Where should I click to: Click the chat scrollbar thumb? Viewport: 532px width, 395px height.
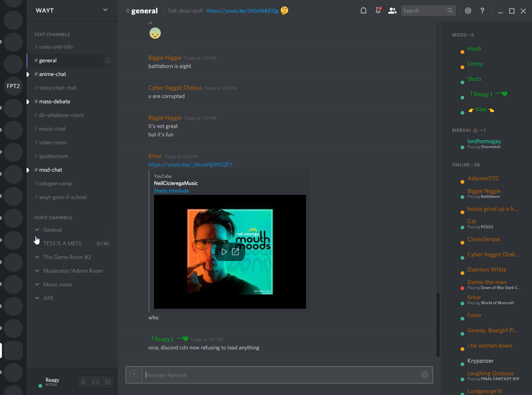tap(438, 325)
